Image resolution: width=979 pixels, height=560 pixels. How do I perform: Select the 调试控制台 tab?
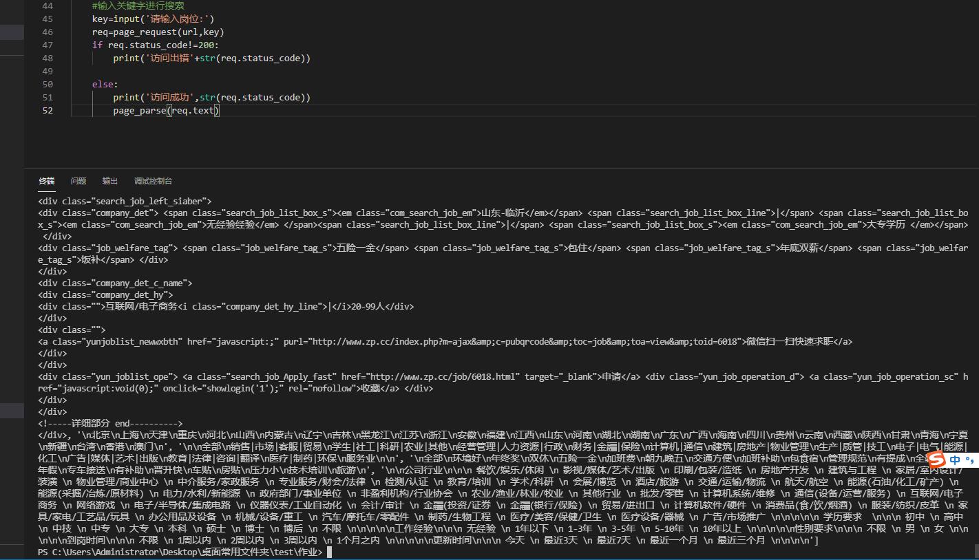pyautogui.click(x=152, y=181)
